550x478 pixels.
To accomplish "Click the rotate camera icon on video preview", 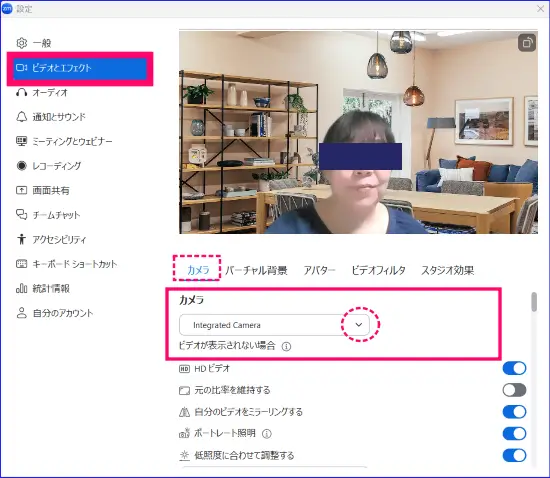I will tap(526, 43).
